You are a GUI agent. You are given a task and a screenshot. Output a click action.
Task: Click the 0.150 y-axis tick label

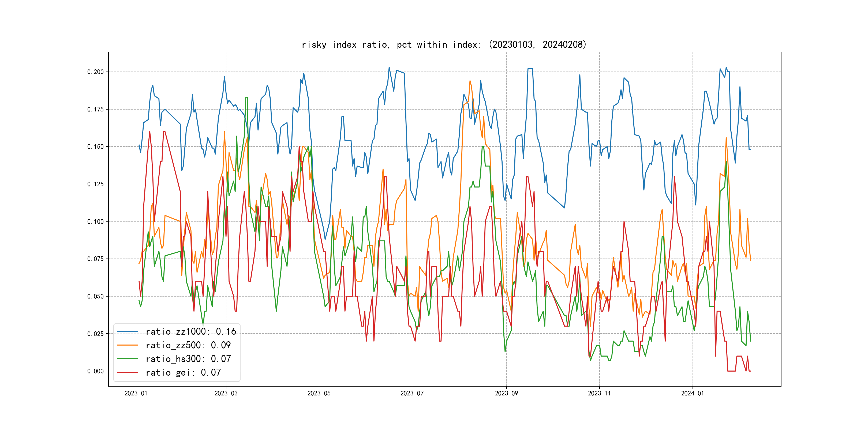(95, 147)
